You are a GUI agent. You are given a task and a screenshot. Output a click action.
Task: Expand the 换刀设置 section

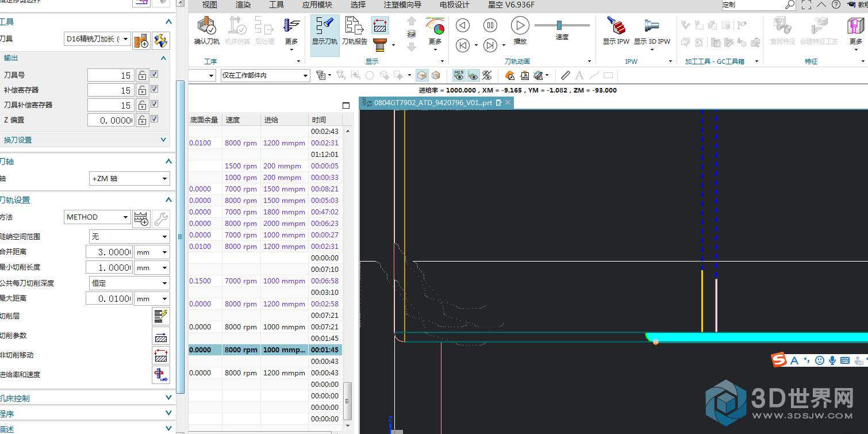pyautogui.click(x=85, y=140)
